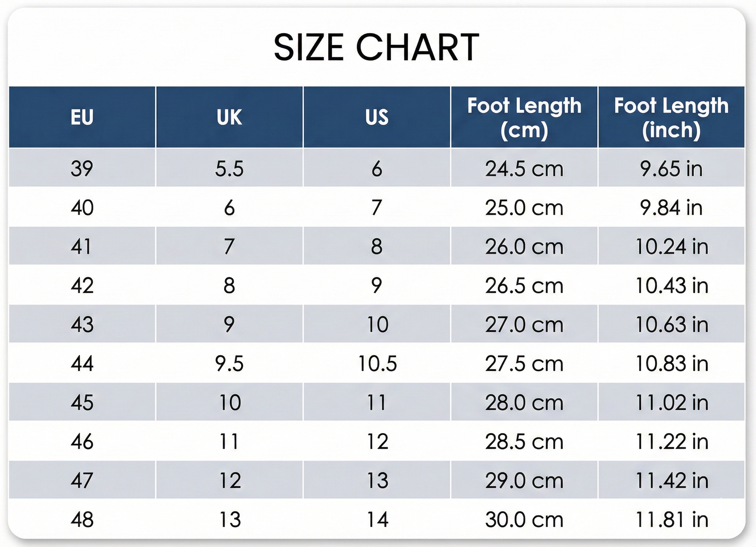Click the UK column header
The image size is (756, 547).
pyautogui.click(x=229, y=117)
